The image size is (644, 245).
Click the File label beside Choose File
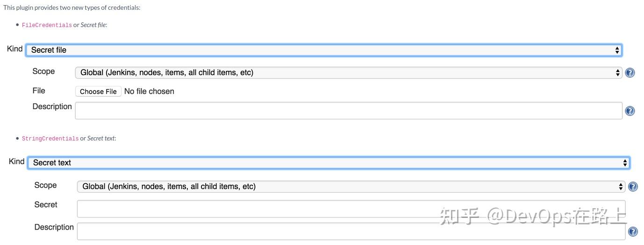click(39, 91)
